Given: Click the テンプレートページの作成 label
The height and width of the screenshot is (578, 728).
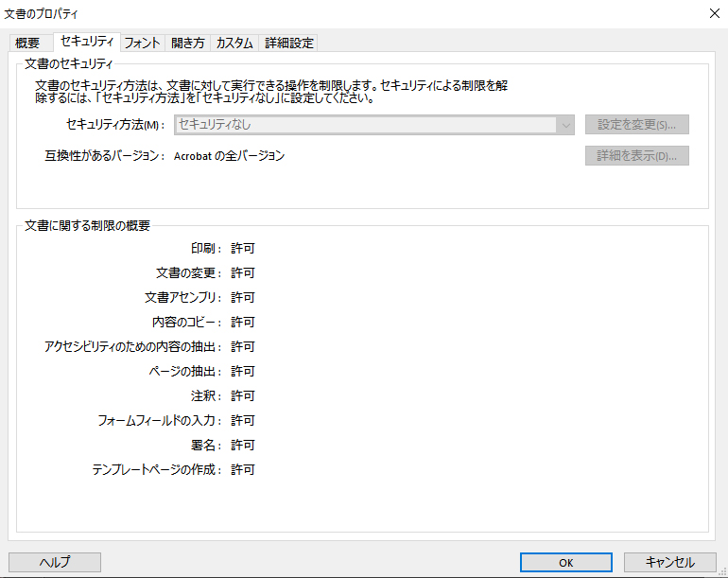Looking at the screenshot, I should tap(156, 470).
